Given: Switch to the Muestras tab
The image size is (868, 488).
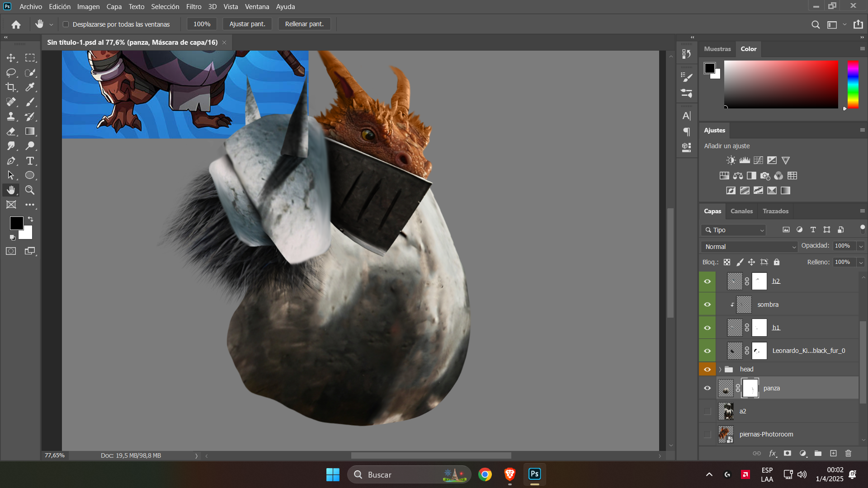Looking at the screenshot, I should click(x=717, y=49).
